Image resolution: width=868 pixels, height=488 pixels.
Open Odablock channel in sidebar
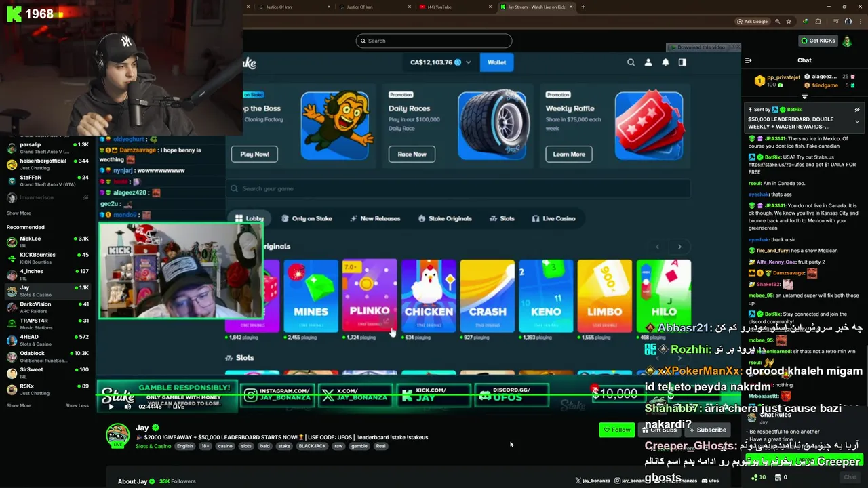(x=47, y=357)
